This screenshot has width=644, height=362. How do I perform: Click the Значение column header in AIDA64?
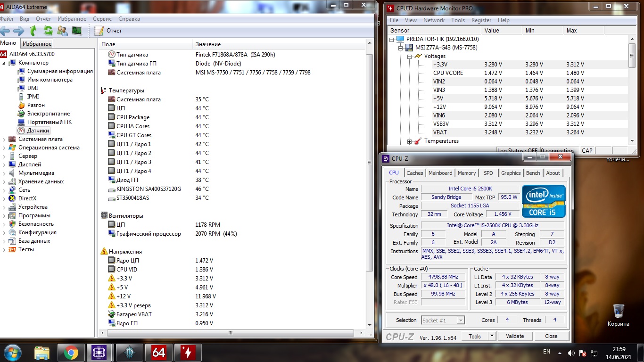(279, 44)
